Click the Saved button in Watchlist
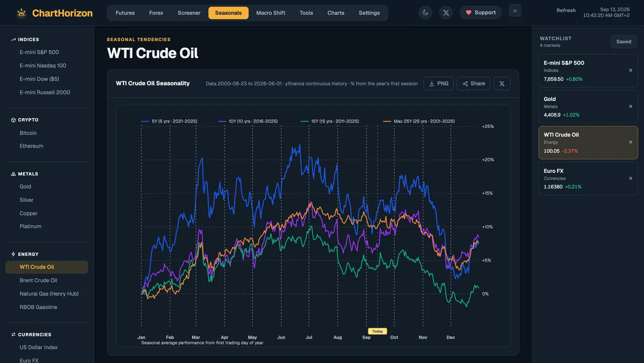This screenshot has width=644, height=363. [624, 41]
